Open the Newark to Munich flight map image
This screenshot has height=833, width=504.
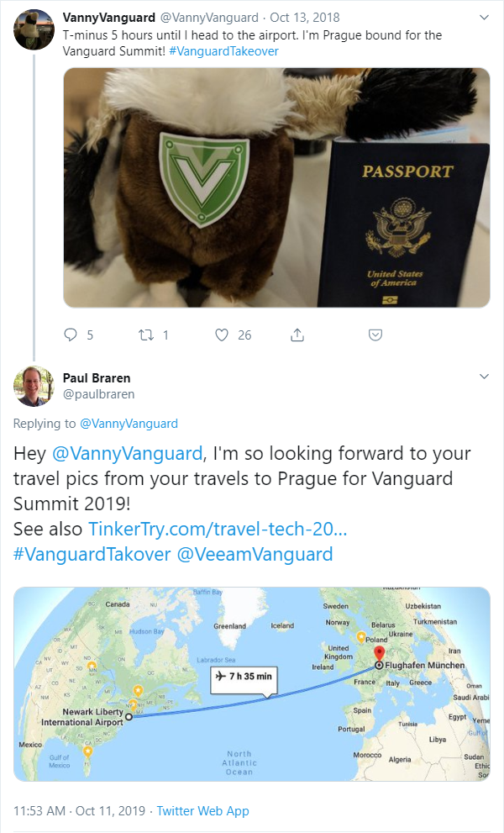coord(252,684)
